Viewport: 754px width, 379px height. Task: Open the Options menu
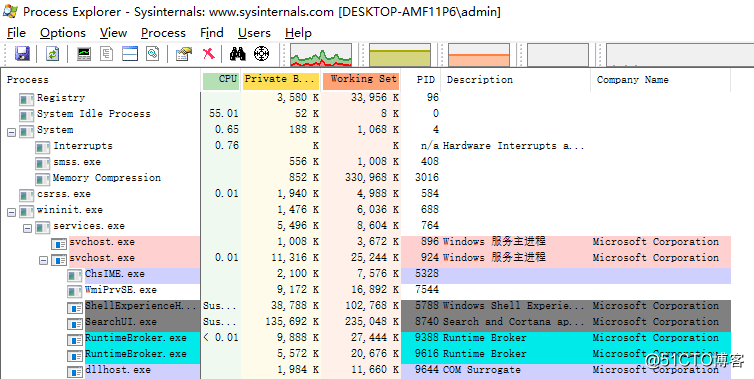63,33
